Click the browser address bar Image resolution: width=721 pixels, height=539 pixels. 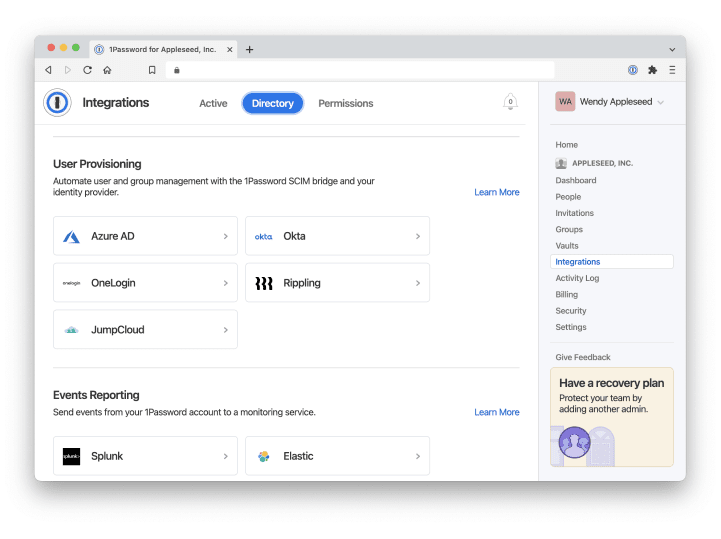(360, 70)
